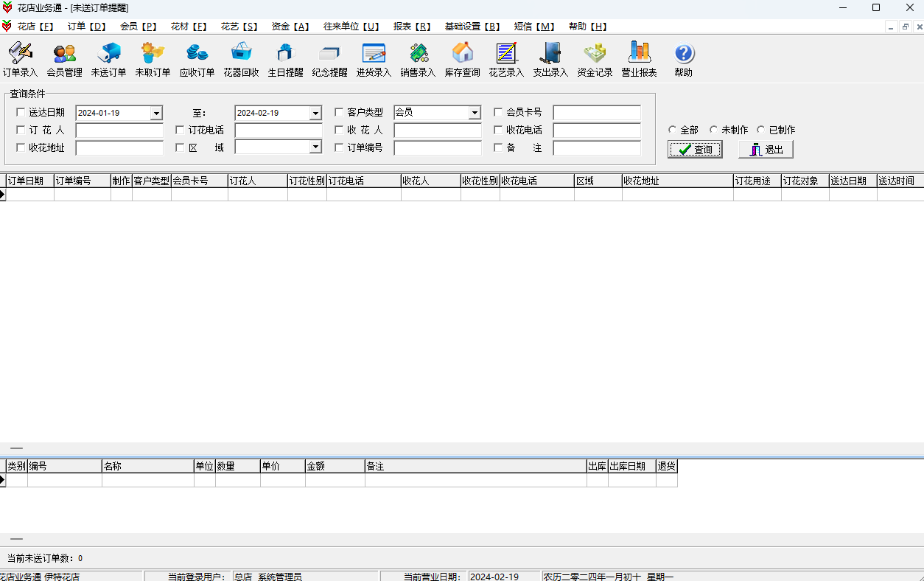Screen dimensions: 924x581
Task: Open the 生日提醒 gift icon
Action: coord(285,53)
